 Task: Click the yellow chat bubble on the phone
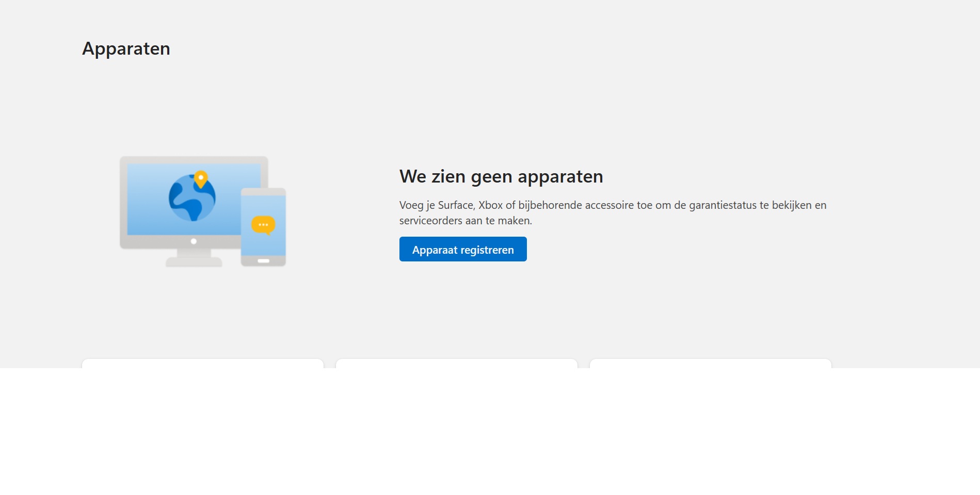click(264, 224)
